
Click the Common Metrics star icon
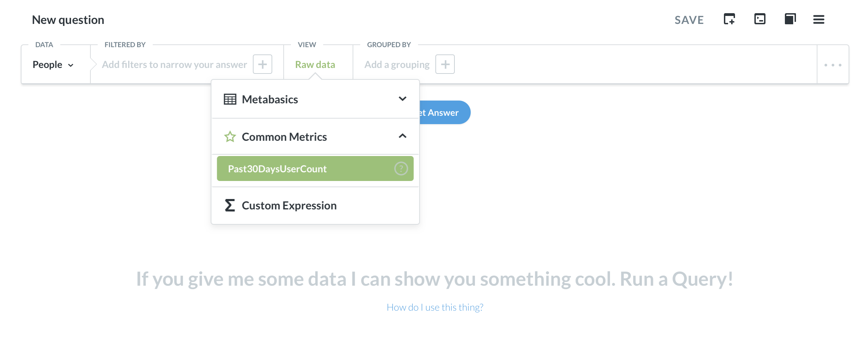tap(230, 137)
